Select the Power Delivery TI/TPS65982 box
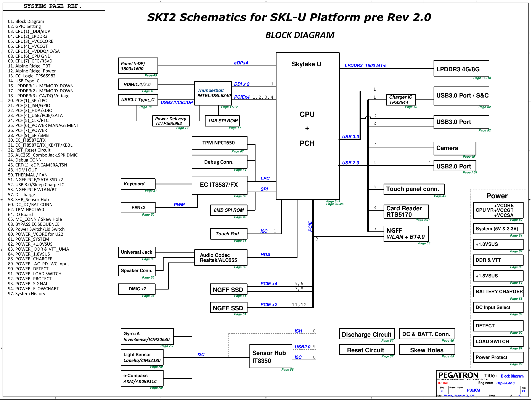This screenshot has height=400, width=532. pyautogui.click(x=171, y=121)
